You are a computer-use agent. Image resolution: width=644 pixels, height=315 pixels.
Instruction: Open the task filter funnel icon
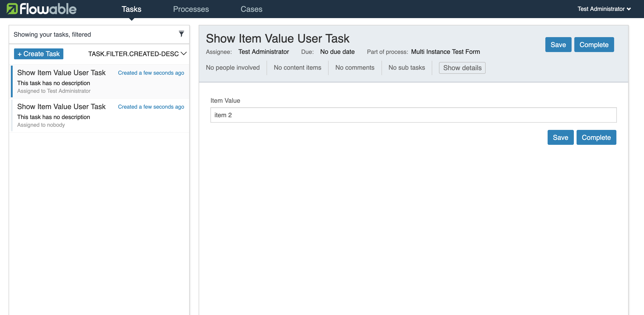[181, 34]
